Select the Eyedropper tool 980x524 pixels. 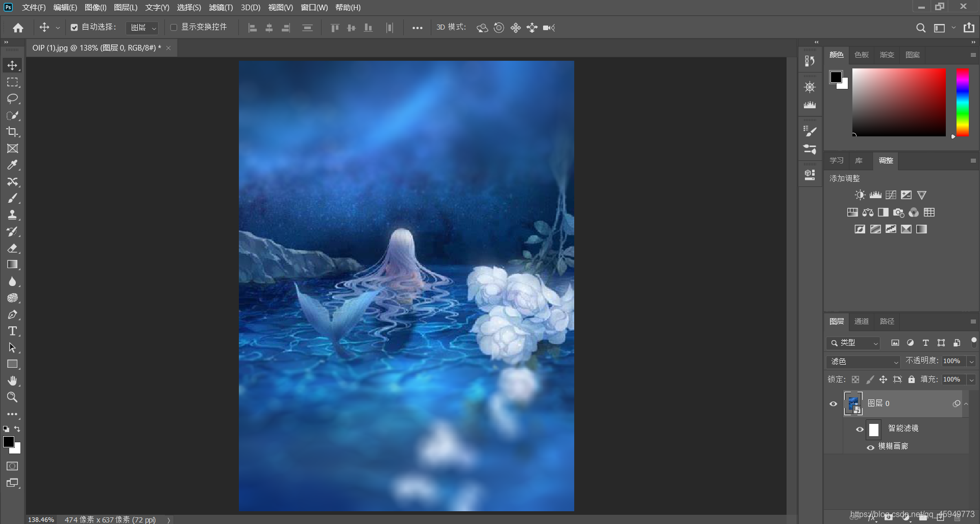point(12,165)
